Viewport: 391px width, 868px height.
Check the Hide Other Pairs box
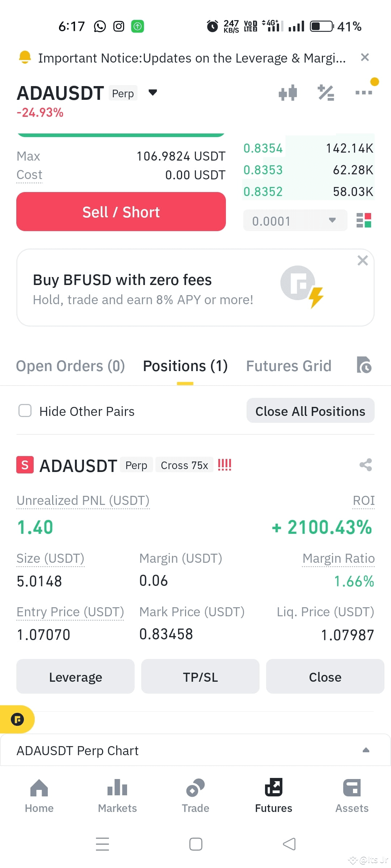point(25,410)
